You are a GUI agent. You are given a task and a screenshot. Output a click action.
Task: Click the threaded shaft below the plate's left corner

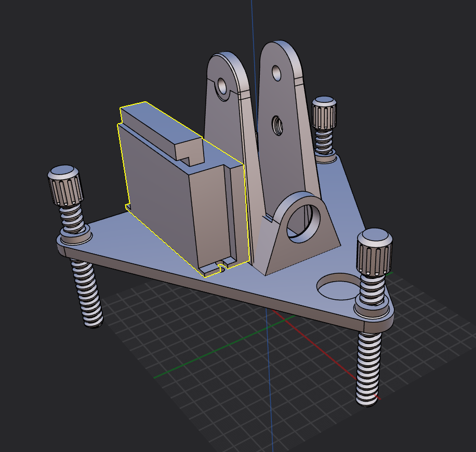click(87, 293)
